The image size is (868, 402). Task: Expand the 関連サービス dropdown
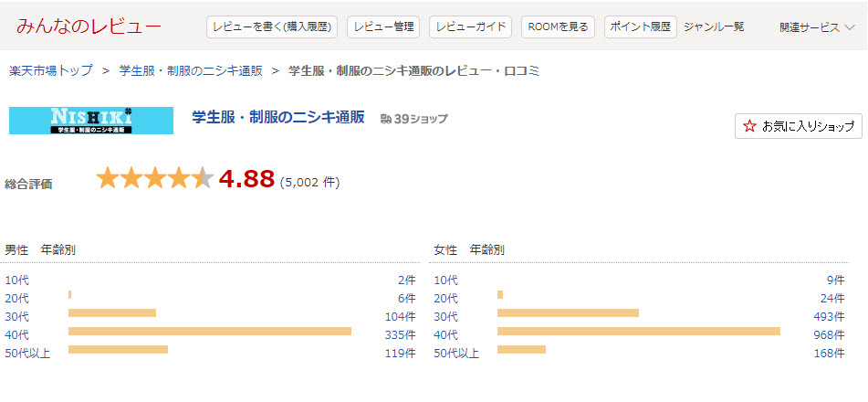(x=817, y=27)
